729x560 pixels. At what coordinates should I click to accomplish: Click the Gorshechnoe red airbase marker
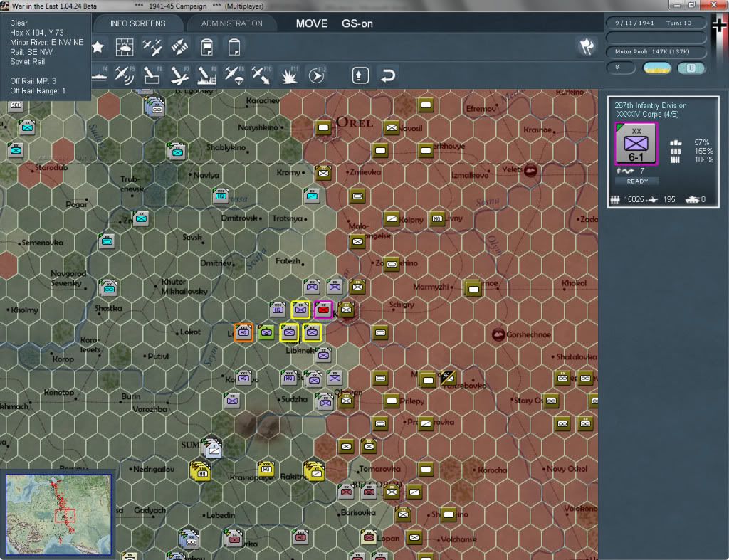[498, 334]
